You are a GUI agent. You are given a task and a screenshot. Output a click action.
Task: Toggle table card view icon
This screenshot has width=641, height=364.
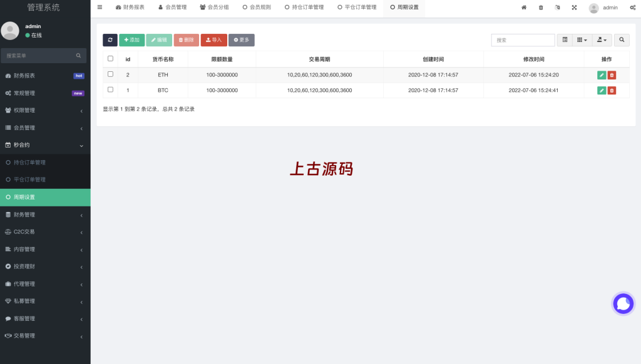(x=565, y=40)
